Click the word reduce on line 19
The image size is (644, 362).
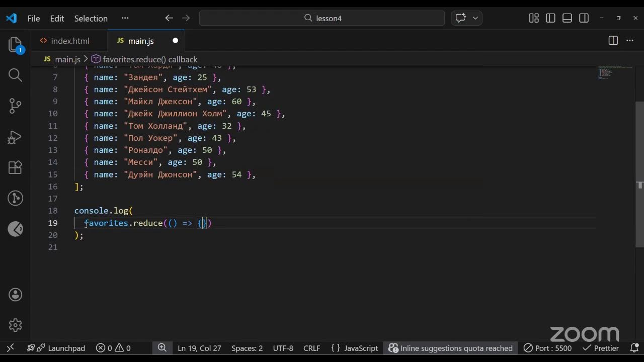pyautogui.click(x=148, y=223)
